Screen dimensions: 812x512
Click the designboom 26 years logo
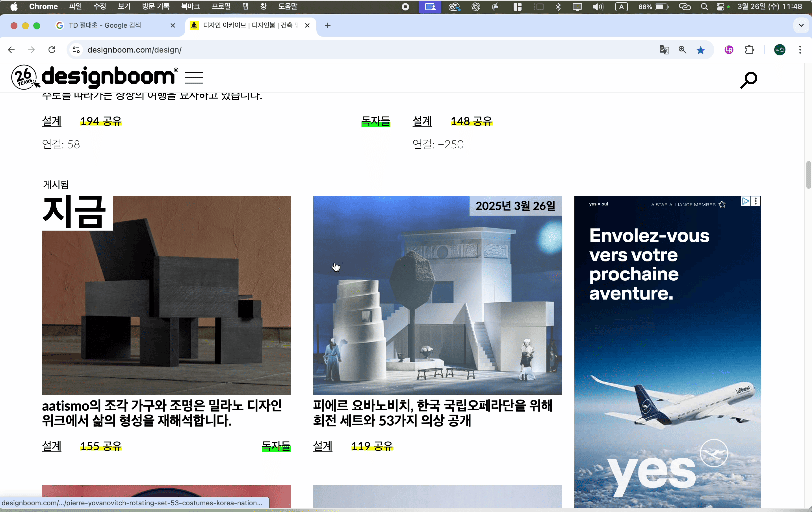[24, 78]
